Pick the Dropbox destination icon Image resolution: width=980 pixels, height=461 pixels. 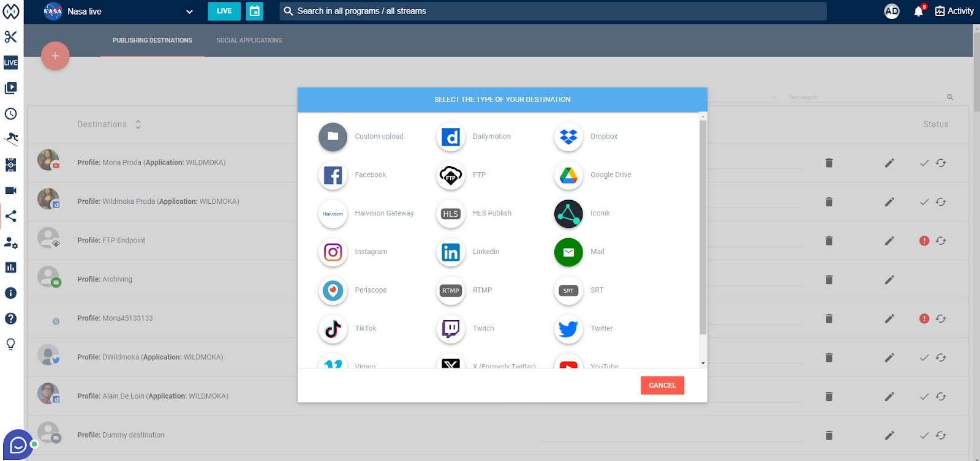(x=568, y=137)
